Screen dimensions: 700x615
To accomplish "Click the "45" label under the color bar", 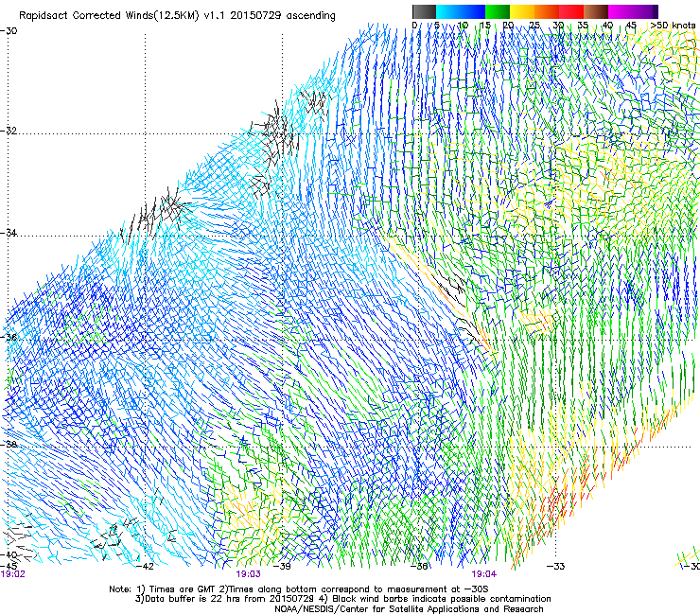I will pyautogui.click(x=631, y=26).
